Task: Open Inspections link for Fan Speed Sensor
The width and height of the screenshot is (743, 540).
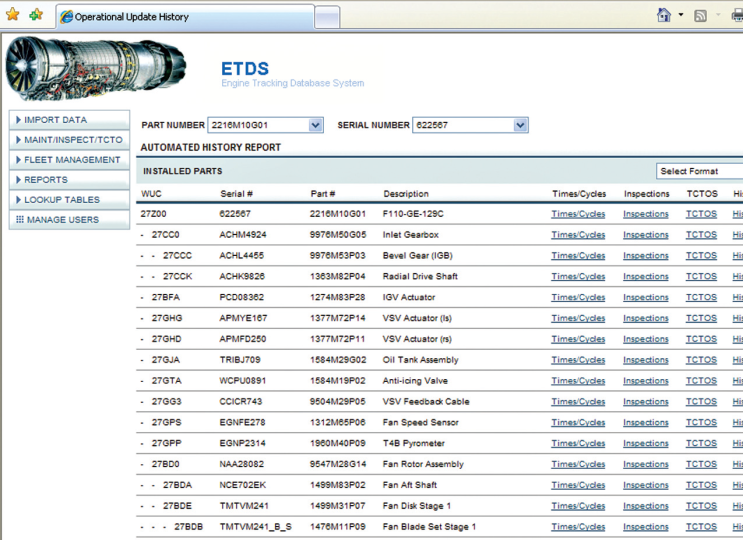Action: [x=646, y=423]
